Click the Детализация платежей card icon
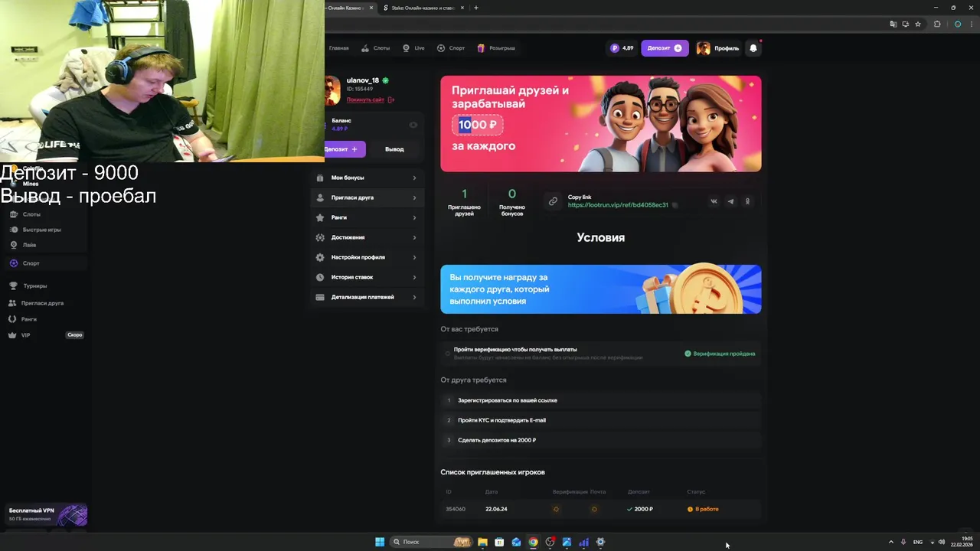Viewport: 980px width, 551px height. [320, 297]
